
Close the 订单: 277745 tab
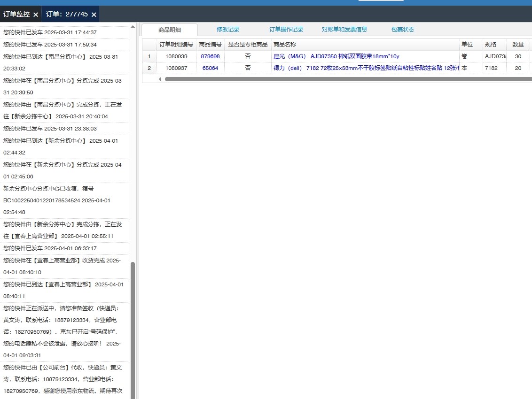(x=94, y=15)
